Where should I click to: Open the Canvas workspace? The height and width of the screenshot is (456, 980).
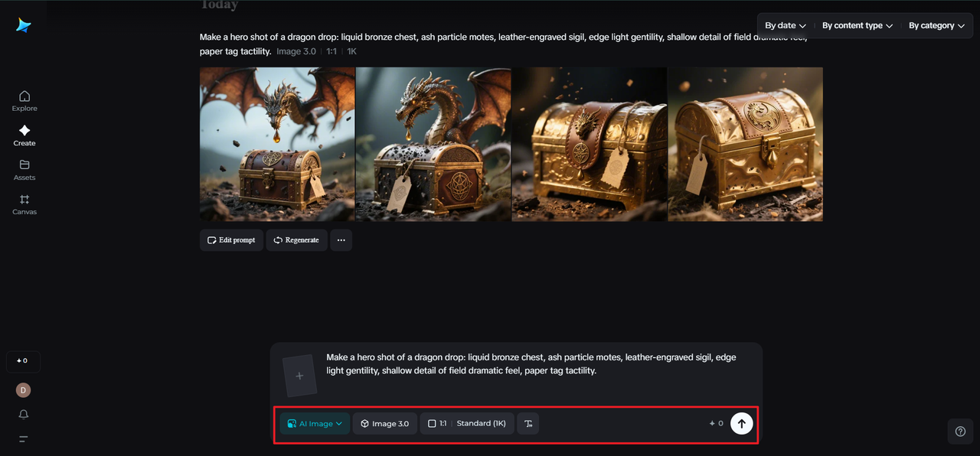point(24,204)
